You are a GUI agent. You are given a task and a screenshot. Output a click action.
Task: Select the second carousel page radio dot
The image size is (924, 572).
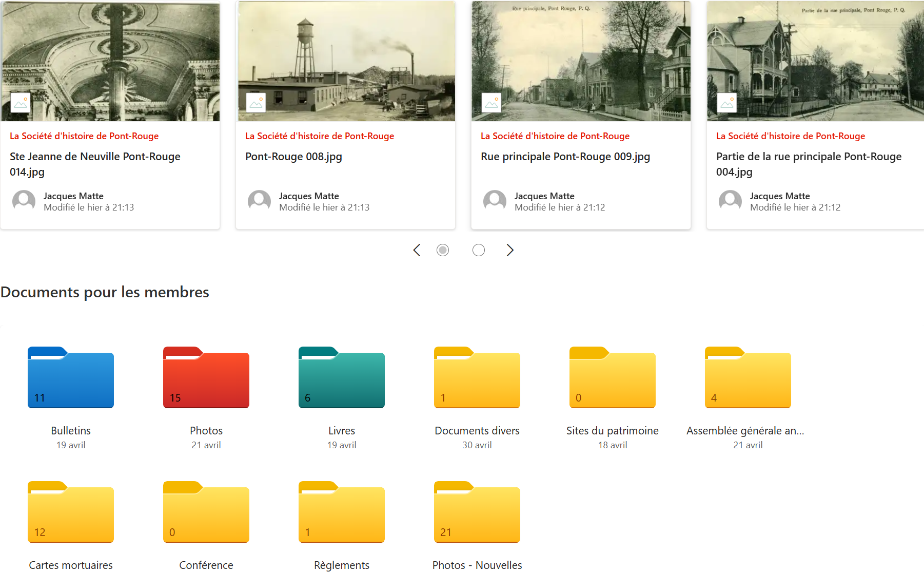click(x=479, y=250)
